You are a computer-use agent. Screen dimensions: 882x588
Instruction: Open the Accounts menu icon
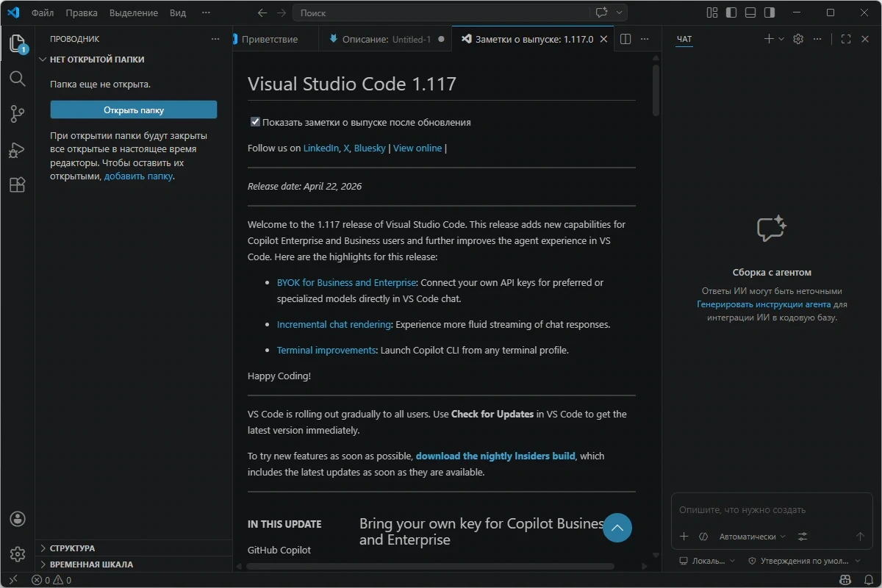tap(18, 519)
